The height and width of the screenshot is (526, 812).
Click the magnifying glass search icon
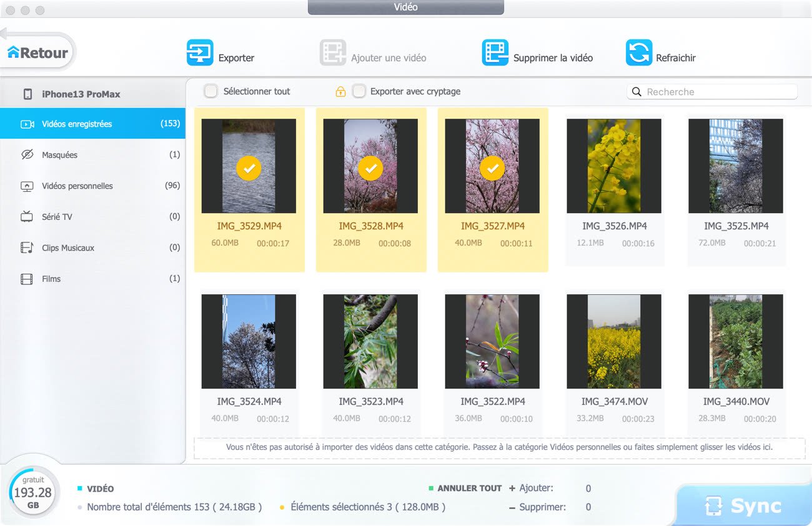[x=636, y=92]
